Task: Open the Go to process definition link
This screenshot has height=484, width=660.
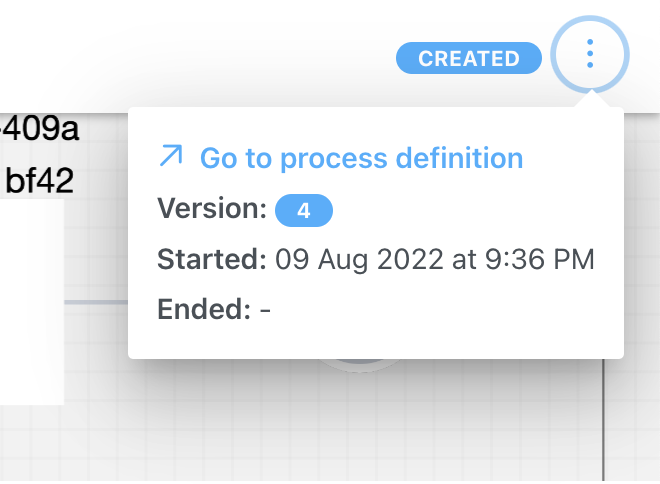Action: (361, 158)
